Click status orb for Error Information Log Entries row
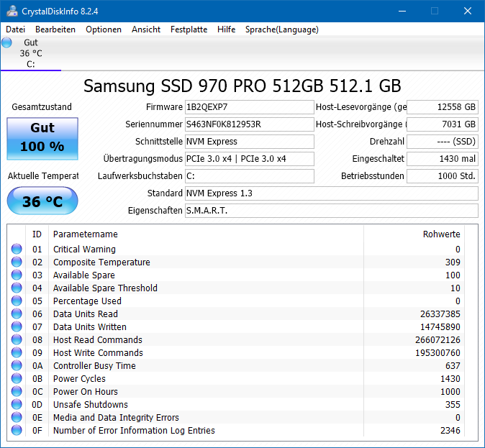Viewport: 485px width, 448px height. [x=17, y=430]
